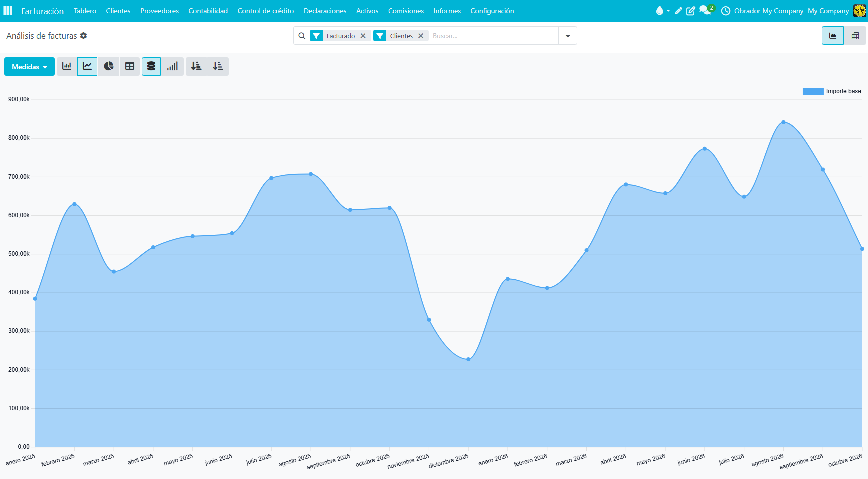Open Control de crédito menu
Viewport: 868px width, 479px height.
(x=266, y=11)
